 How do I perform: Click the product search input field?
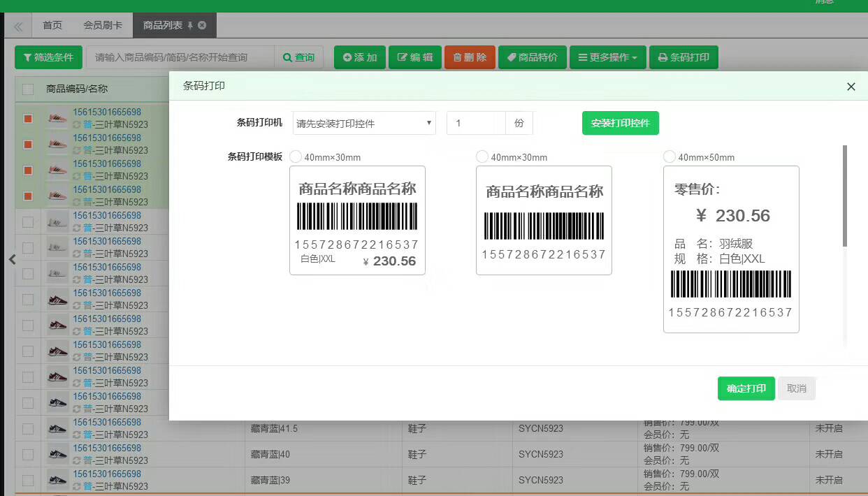[x=180, y=57]
